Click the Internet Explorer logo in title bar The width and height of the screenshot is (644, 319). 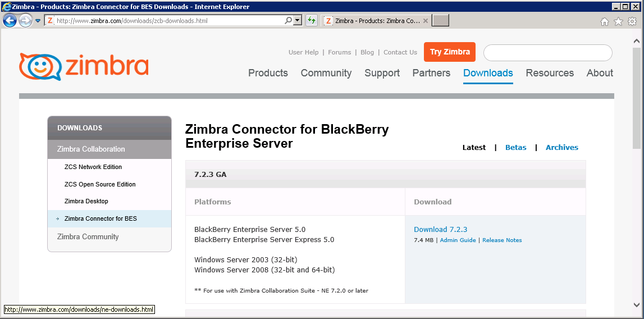6,6
